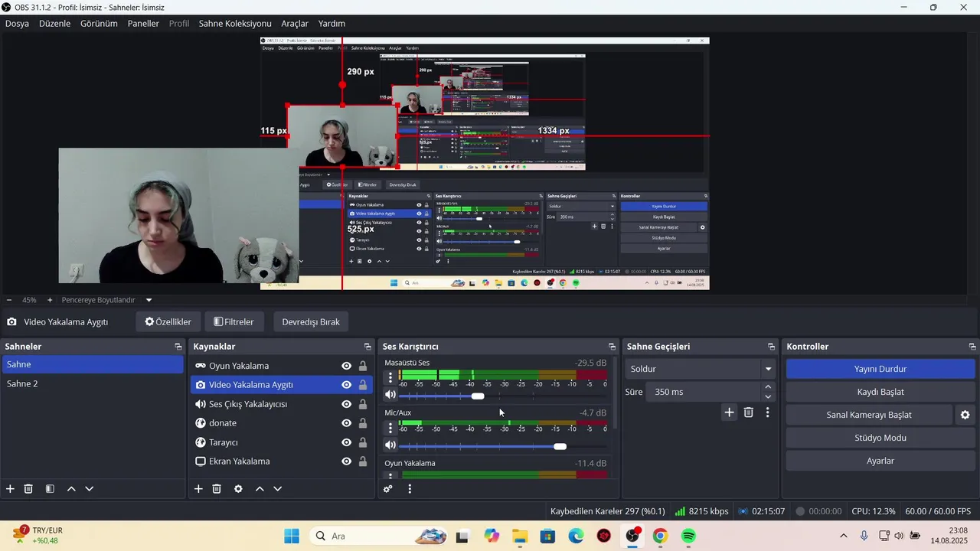Click Yayını Durdur to stop streaming

pyautogui.click(x=880, y=369)
